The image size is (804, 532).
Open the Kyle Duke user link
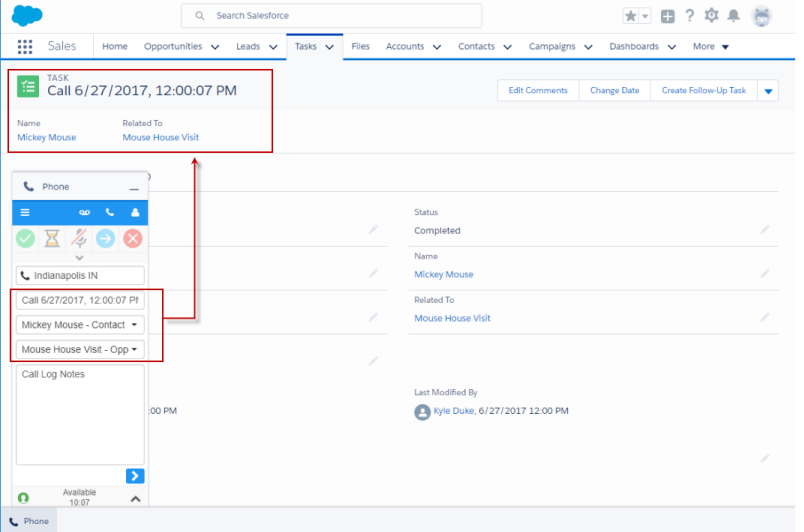pyautogui.click(x=453, y=411)
